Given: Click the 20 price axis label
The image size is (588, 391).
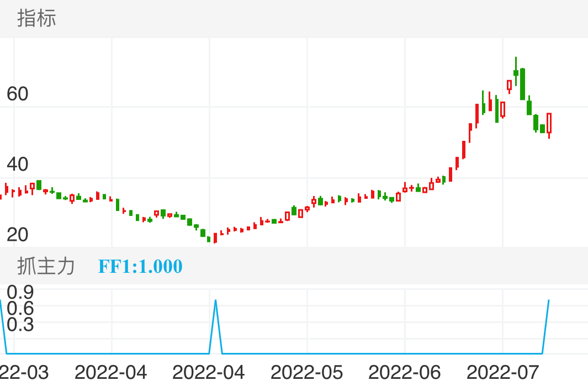Looking at the screenshot, I should [17, 235].
